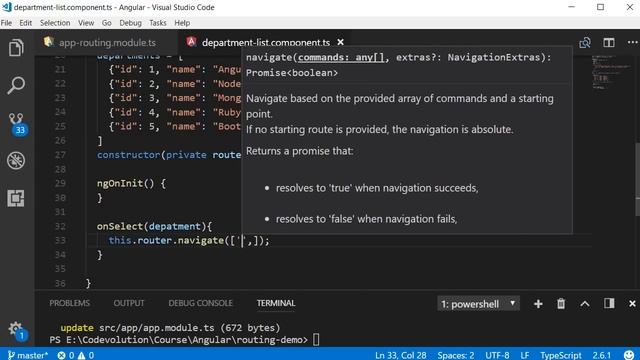The height and width of the screenshot is (360, 640).
Task: Click 'commands: any[]' parameter in hint
Action: tap(341, 58)
